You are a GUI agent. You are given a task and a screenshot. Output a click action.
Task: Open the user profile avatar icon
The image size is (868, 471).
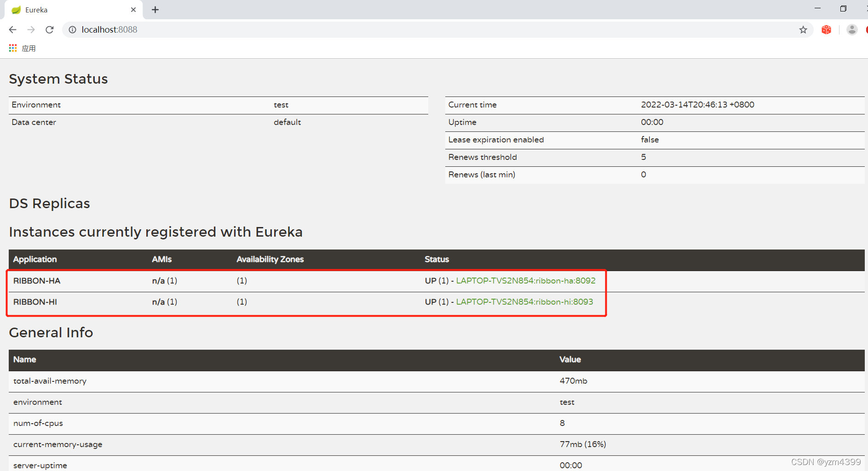pos(852,29)
